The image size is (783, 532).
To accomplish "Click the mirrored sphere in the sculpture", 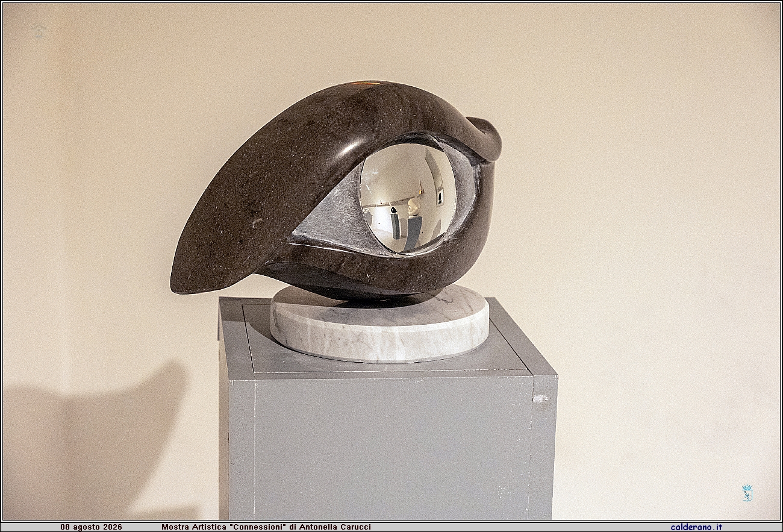I will [x=407, y=198].
